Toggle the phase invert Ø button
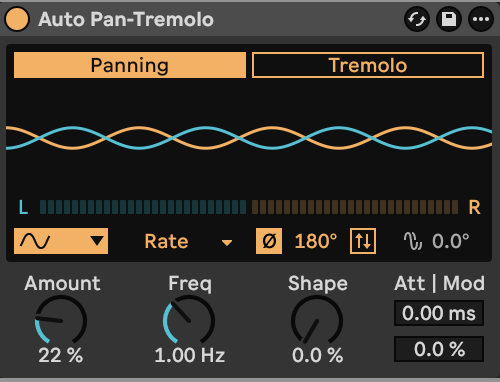This screenshot has width=500, height=382. pyautogui.click(x=269, y=241)
